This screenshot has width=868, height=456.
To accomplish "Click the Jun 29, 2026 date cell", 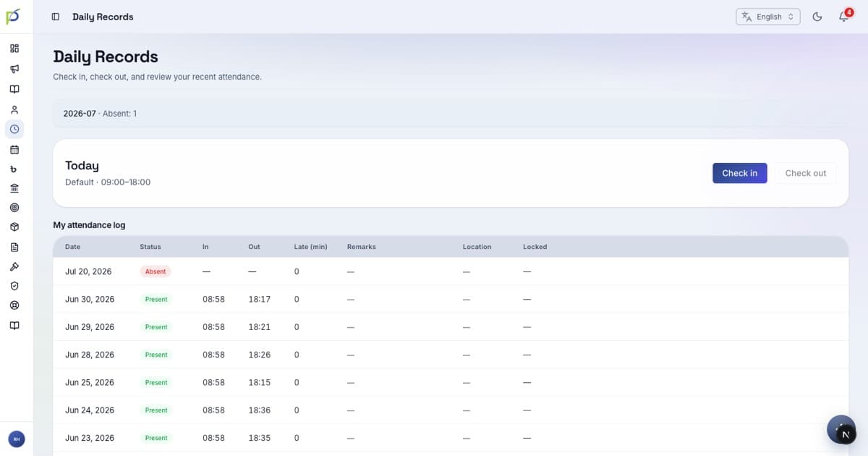I will coord(90,327).
